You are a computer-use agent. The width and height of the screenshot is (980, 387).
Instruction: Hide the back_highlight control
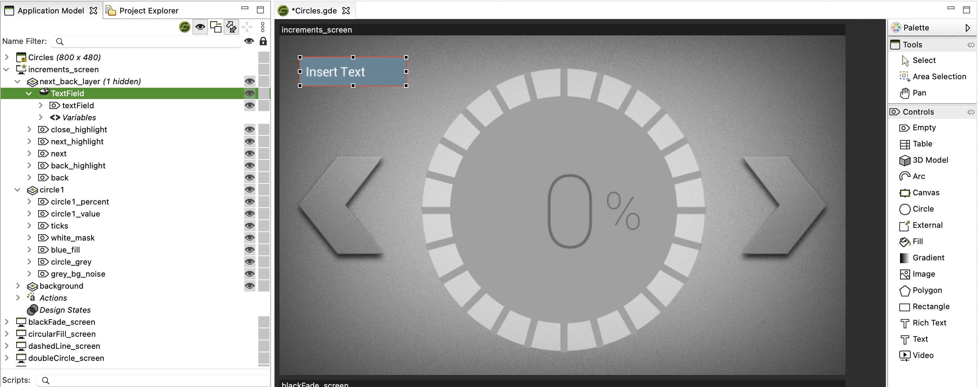[x=249, y=166]
